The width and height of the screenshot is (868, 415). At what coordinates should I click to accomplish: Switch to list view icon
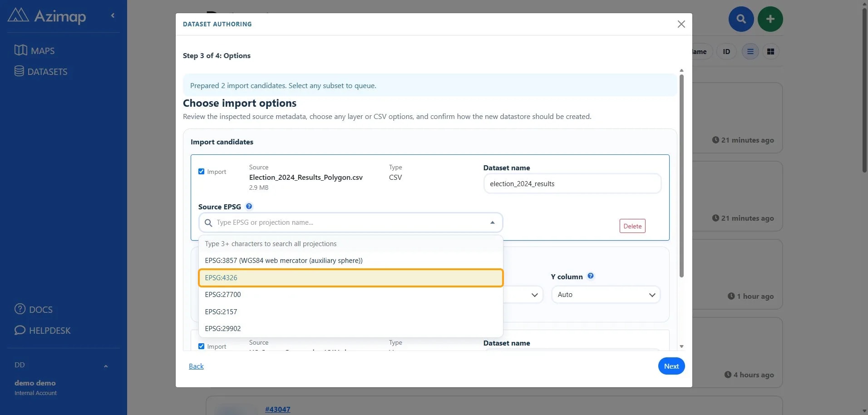click(750, 52)
